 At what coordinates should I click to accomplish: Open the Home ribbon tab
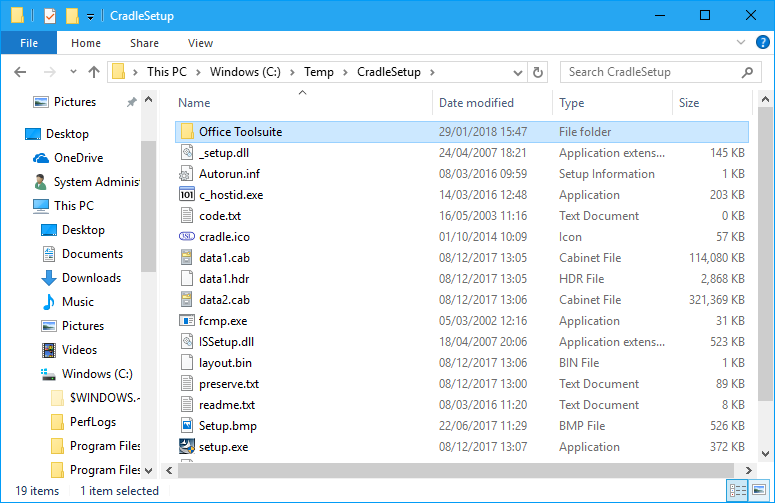tap(86, 43)
